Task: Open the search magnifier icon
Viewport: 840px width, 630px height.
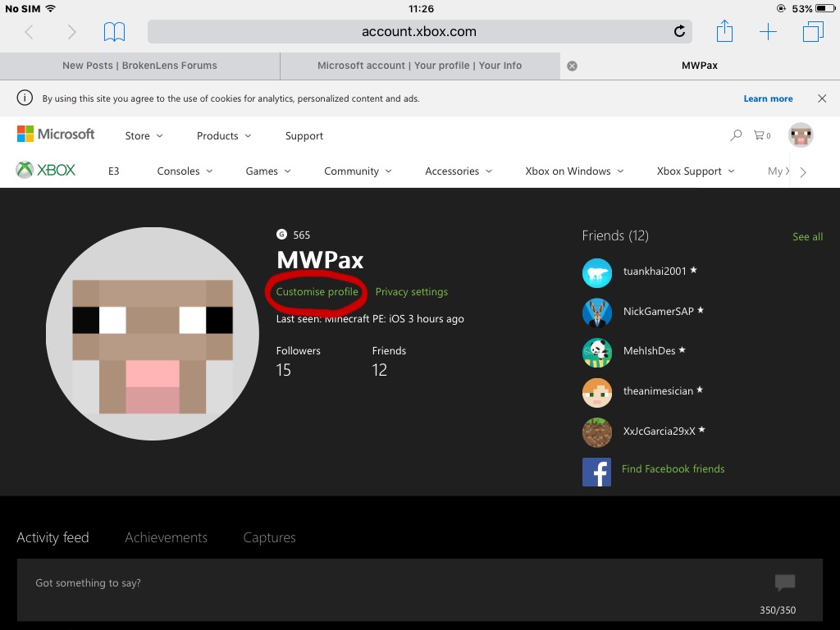Action: [x=736, y=135]
